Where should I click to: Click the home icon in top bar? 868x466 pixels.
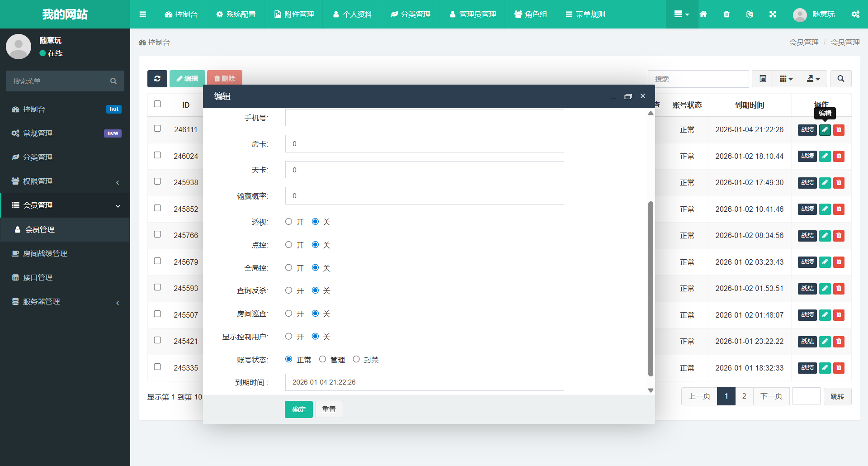click(703, 14)
